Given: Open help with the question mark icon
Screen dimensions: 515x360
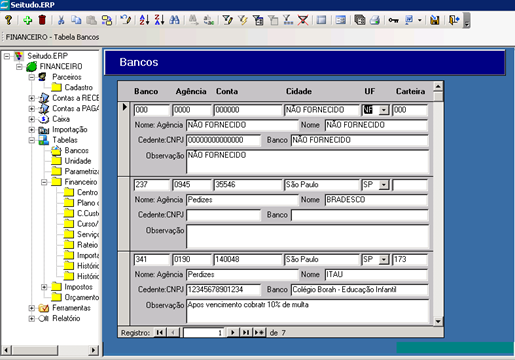Looking at the screenshot, I should [8, 20].
